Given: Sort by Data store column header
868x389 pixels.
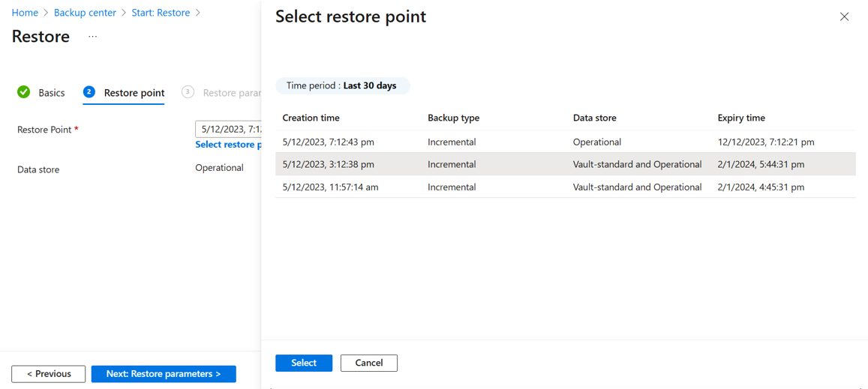Looking at the screenshot, I should 594,118.
